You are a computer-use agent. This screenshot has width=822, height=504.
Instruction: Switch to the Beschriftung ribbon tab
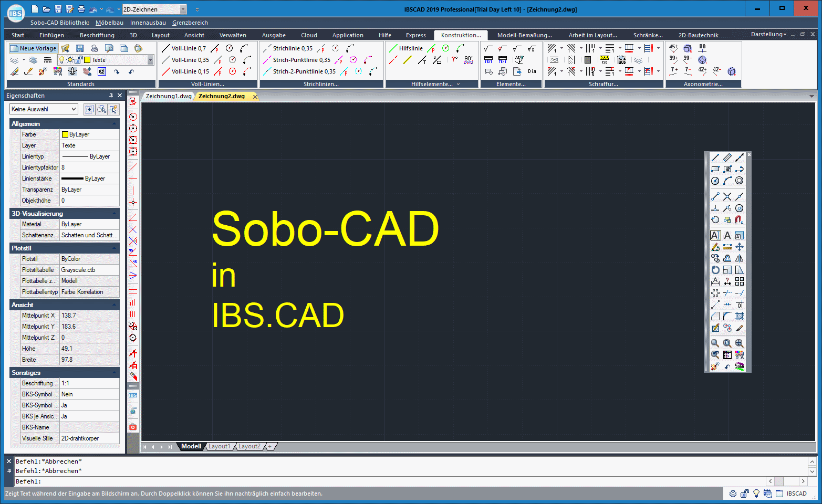click(97, 35)
